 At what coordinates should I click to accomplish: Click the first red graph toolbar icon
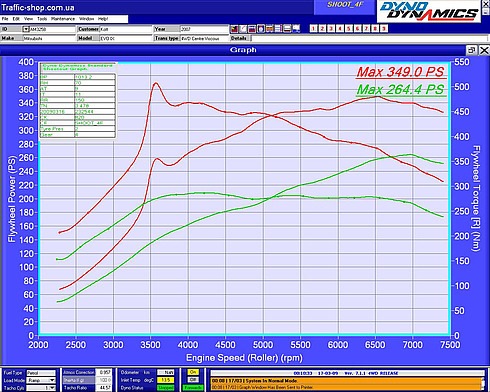(234, 29)
